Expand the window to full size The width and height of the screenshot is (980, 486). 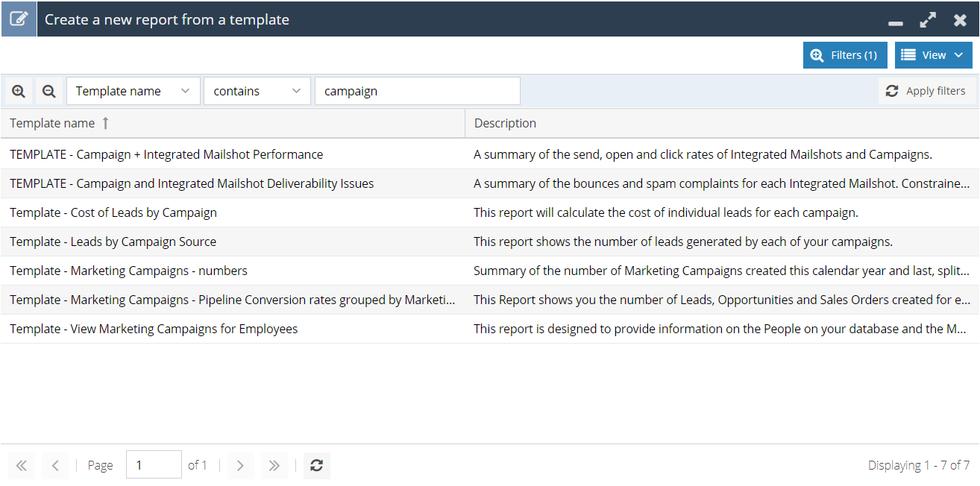928,20
